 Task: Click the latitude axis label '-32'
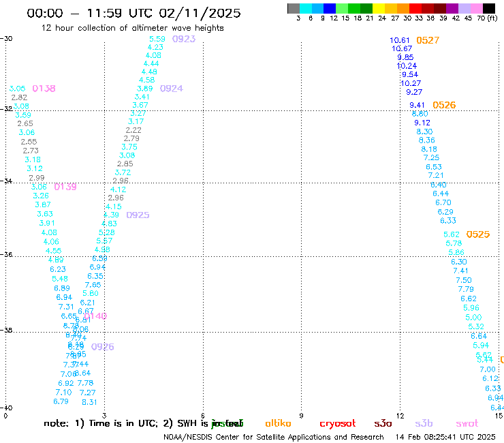coord(6,109)
